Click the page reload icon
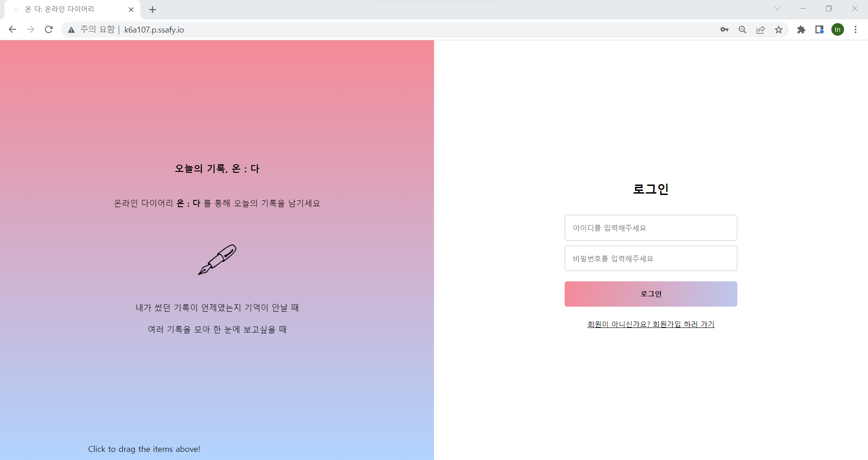 48,29
